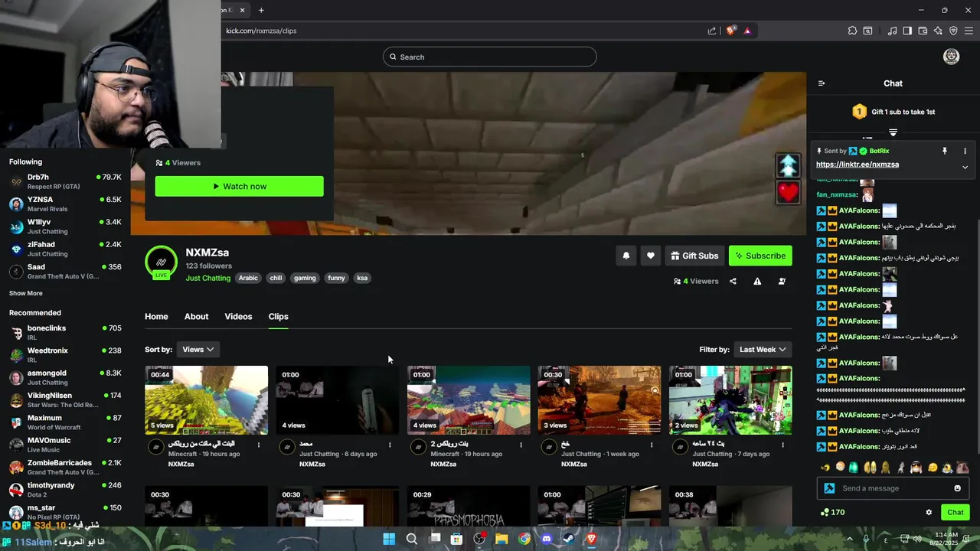Click the Gift Subs button
Viewport: 980px width, 551px height.
pos(694,256)
